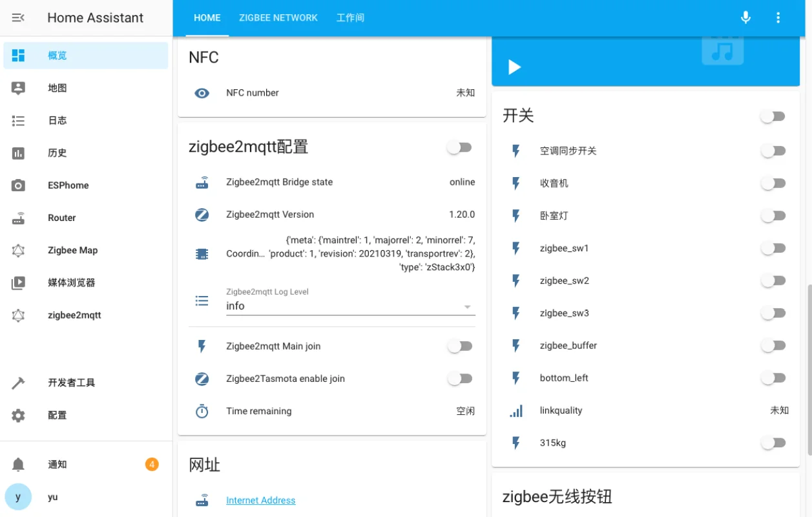812x517 pixels.
Task: Toggle zigbee_sw1 switch
Action: pyautogui.click(x=773, y=248)
